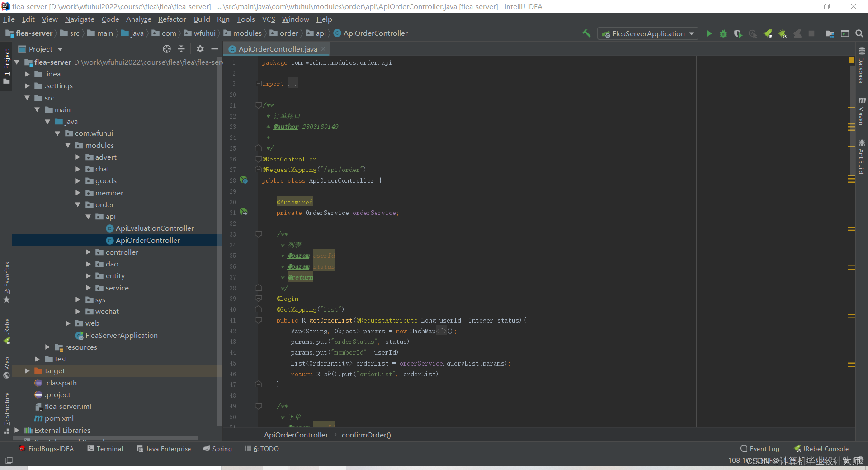Image resolution: width=868 pixels, height=470 pixels.
Task: Open the FleaServerApplication run configuration dropdown
Action: pos(648,33)
